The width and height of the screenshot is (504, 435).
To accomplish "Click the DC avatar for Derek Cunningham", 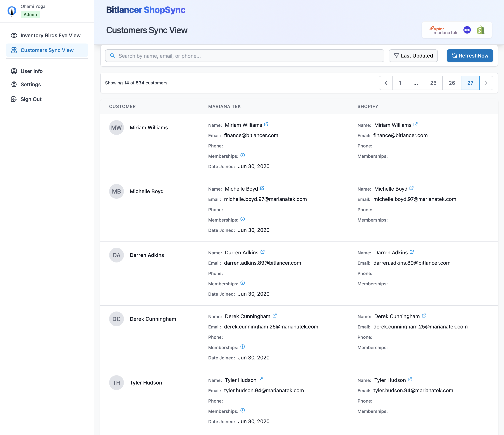I will [x=117, y=319].
